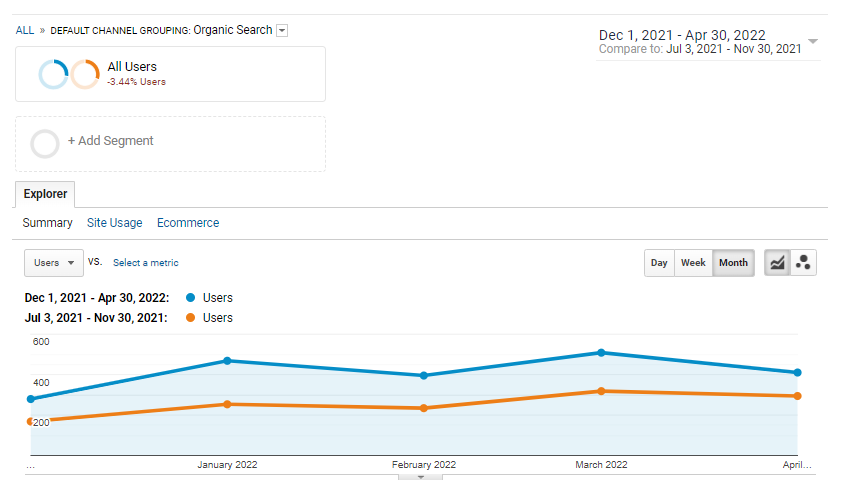
Task: Click the blue March 2022 data point
Action: [601, 353]
